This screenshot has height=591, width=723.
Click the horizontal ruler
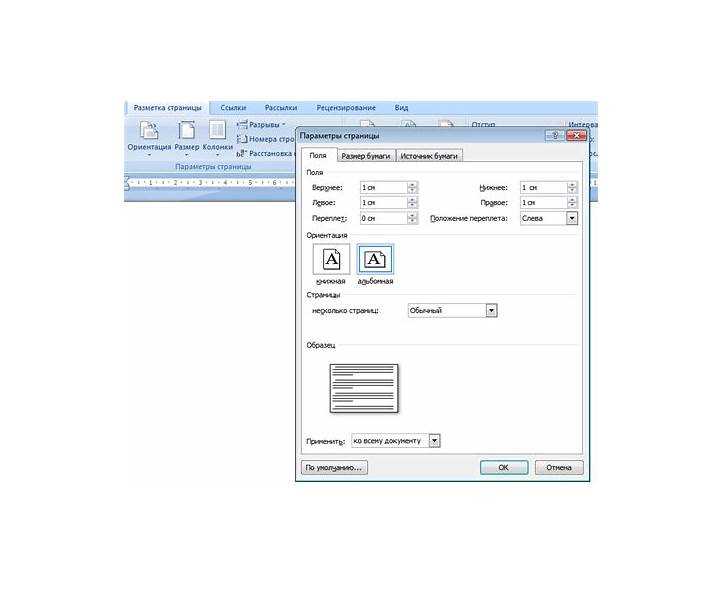(x=210, y=183)
